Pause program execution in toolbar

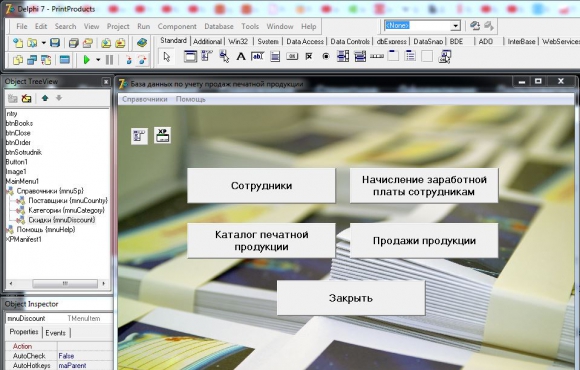(x=109, y=60)
